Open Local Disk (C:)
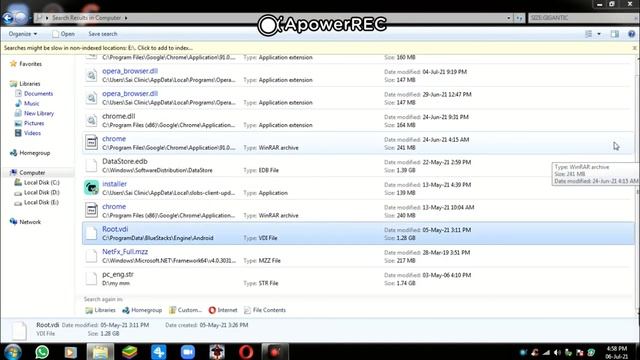The width and height of the screenshot is (640, 360). click(41, 182)
